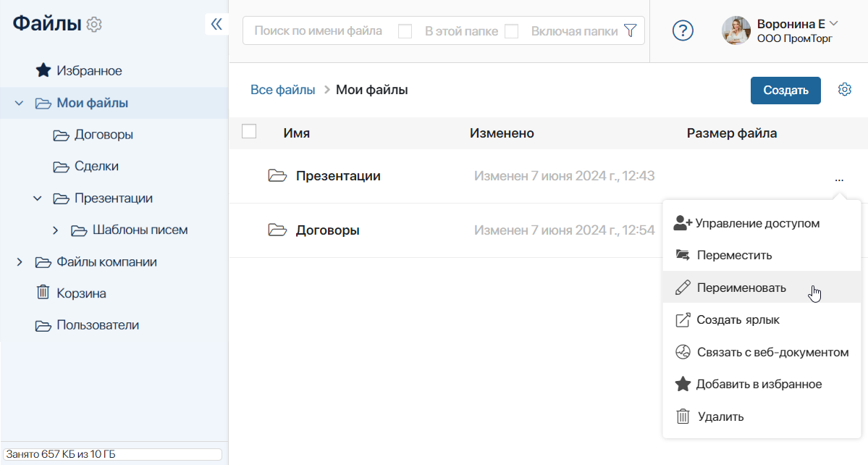Choose 'Добавить в избранное' menu entry

(x=762, y=384)
